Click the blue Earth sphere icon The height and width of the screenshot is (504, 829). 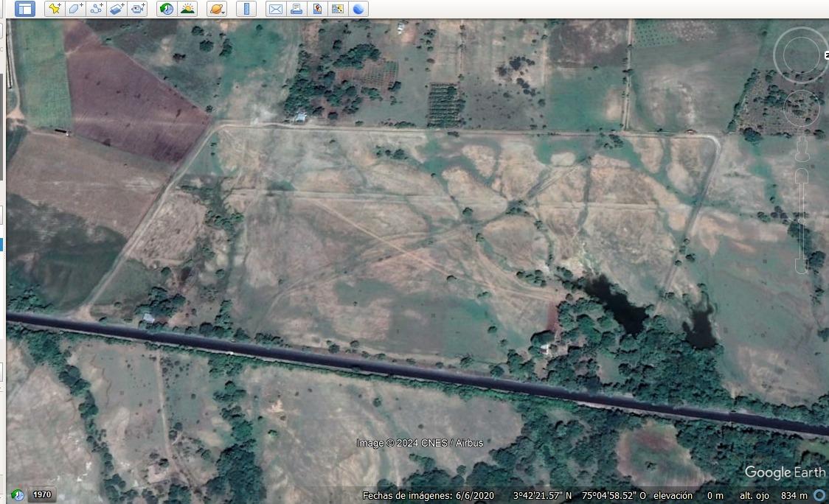[x=358, y=9]
